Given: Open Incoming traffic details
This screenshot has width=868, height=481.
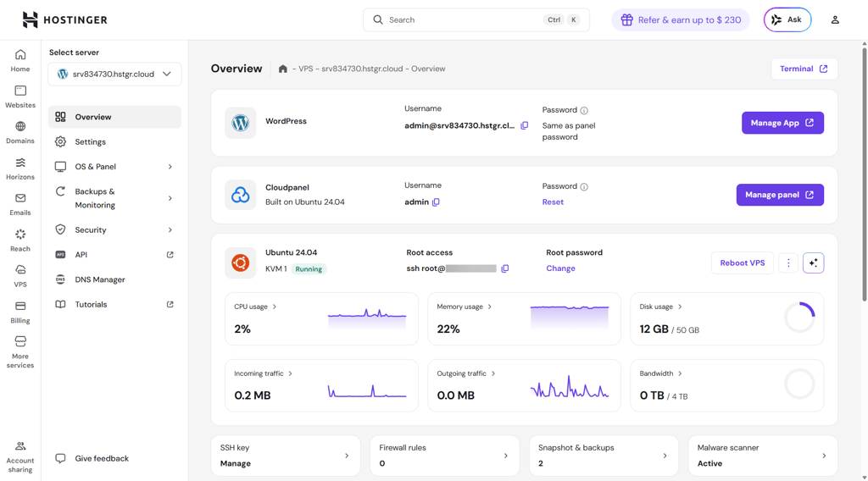Looking at the screenshot, I should pyautogui.click(x=263, y=373).
